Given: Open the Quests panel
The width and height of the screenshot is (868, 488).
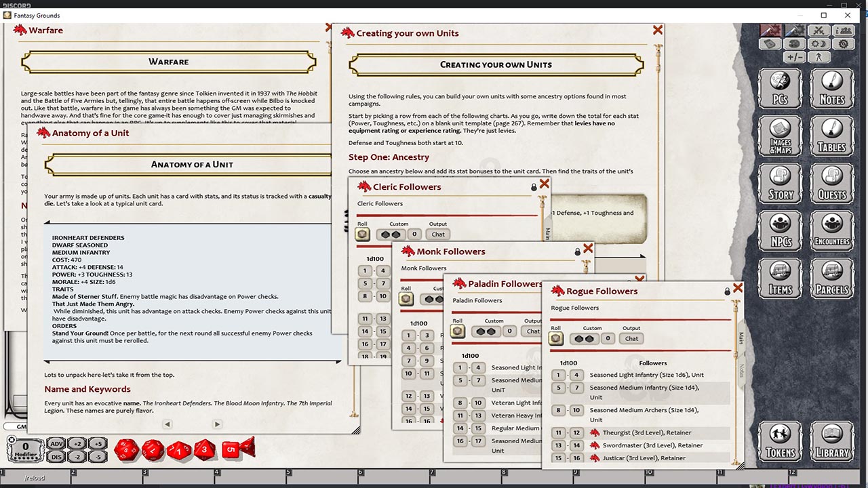Looking at the screenshot, I should coord(832,184).
